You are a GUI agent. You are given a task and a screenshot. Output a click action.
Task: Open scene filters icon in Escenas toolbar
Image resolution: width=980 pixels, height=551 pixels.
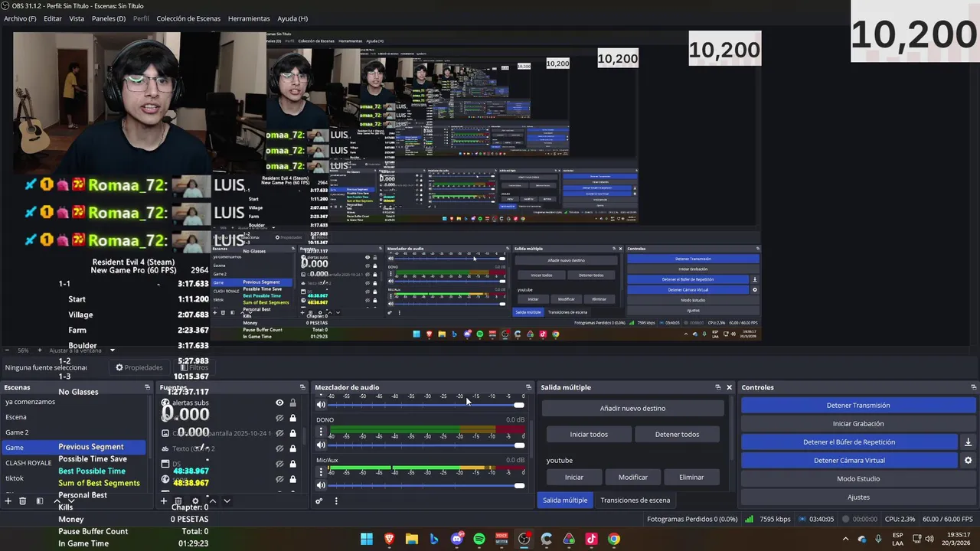point(40,501)
